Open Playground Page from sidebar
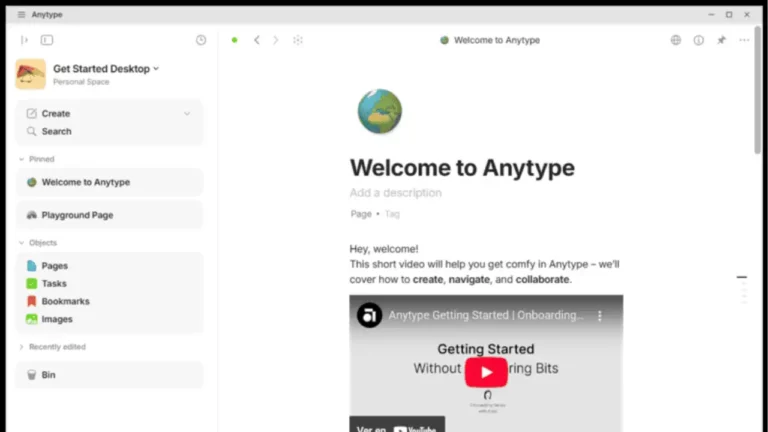The height and width of the screenshot is (432, 768). point(110,215)
